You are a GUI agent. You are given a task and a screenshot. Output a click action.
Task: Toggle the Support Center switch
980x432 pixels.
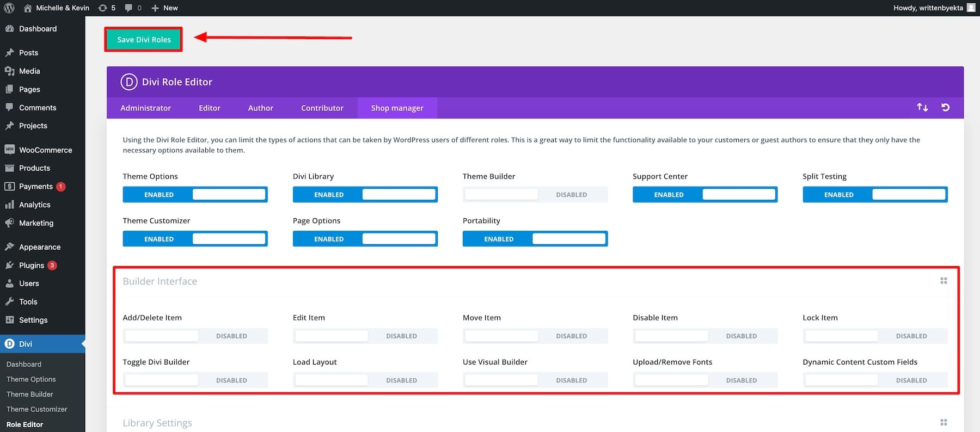(705, 195)
